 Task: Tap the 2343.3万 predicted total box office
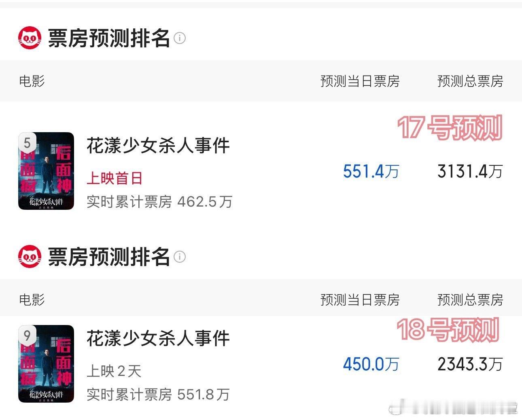pos(470,364)
